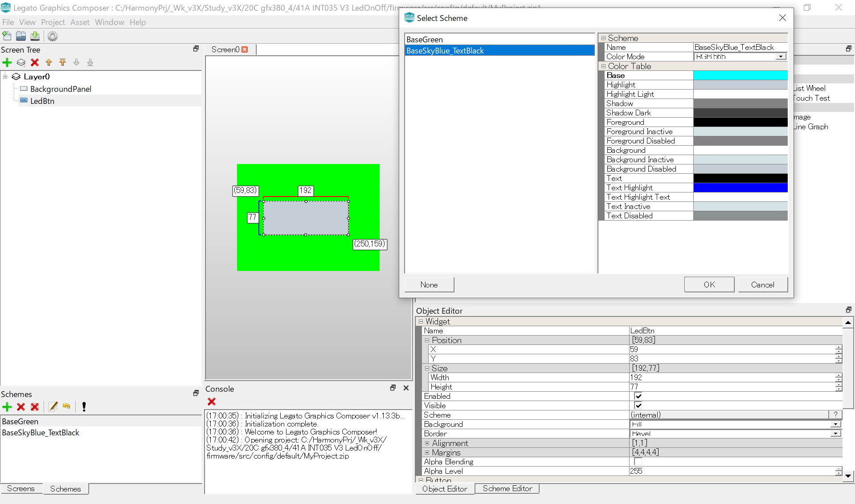Open settings via the gear toolbar icon
Screen dimensions: 855x504
(53, 36)
